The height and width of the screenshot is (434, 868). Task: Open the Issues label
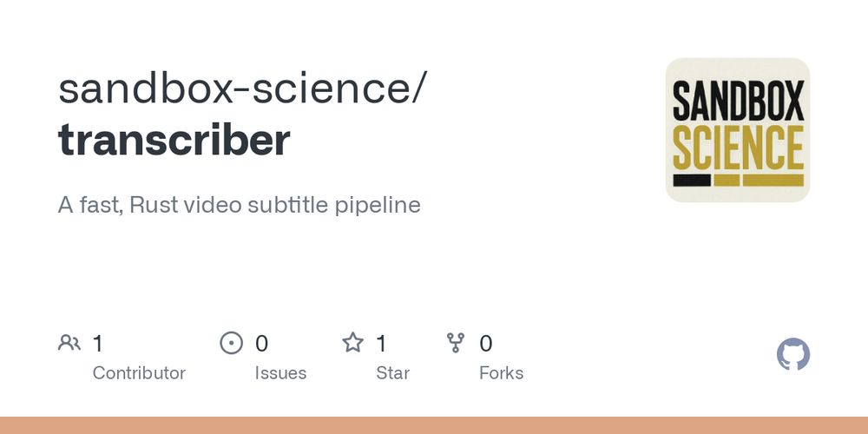tap(280, 373)
